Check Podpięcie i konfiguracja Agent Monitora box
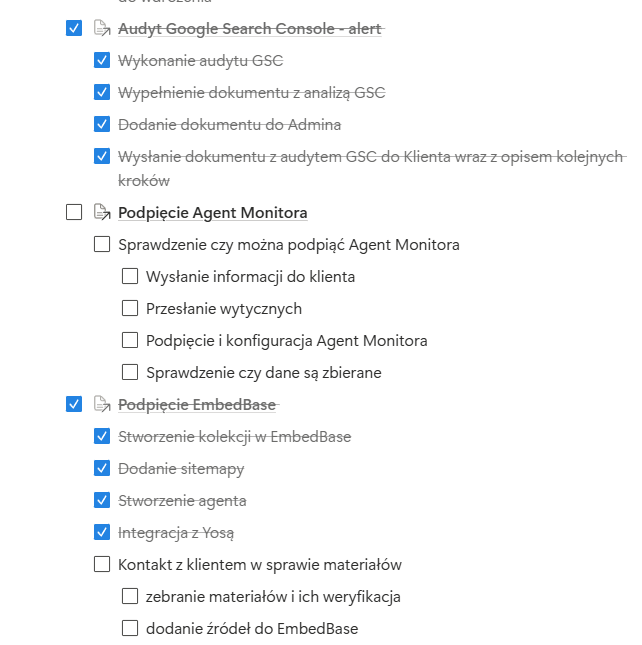This screenshot has width=642, height=645. click(130, 340)
